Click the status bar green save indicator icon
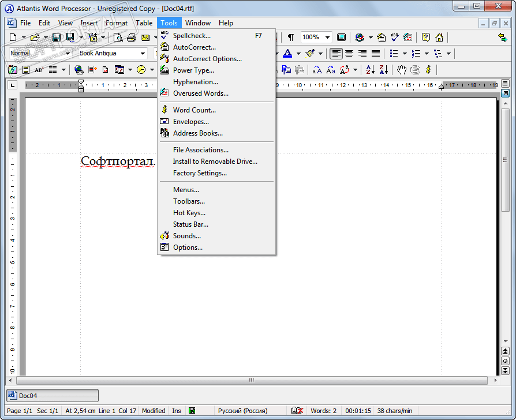 192,410
